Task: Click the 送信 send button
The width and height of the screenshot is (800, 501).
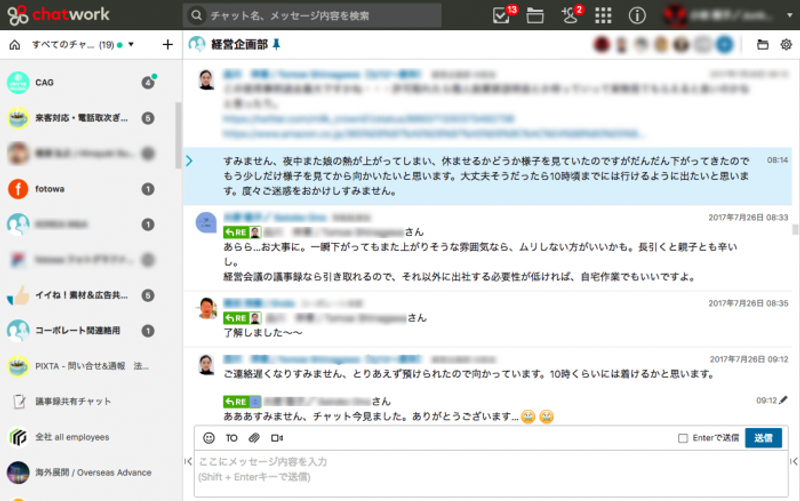Action: tap(763, 438)
